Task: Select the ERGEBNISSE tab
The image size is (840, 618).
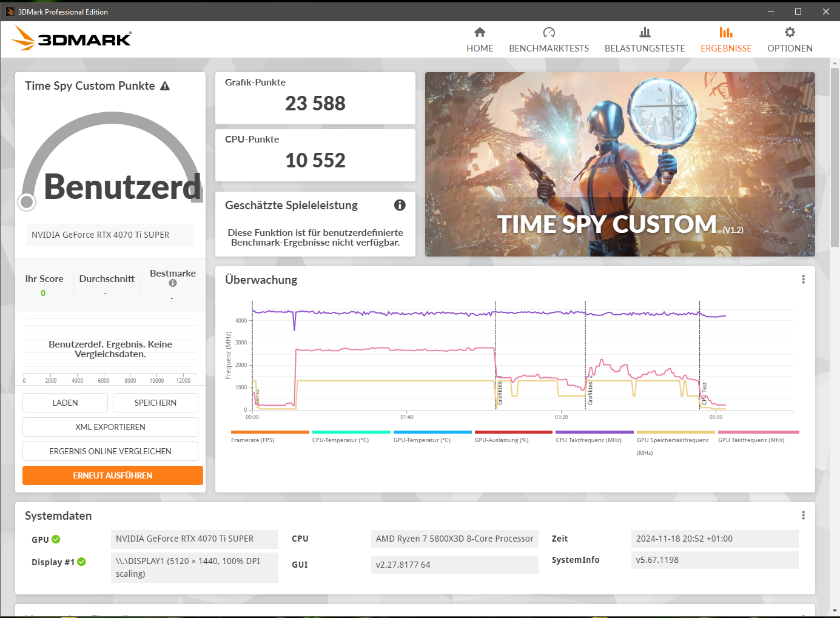Action: [726, 40]
